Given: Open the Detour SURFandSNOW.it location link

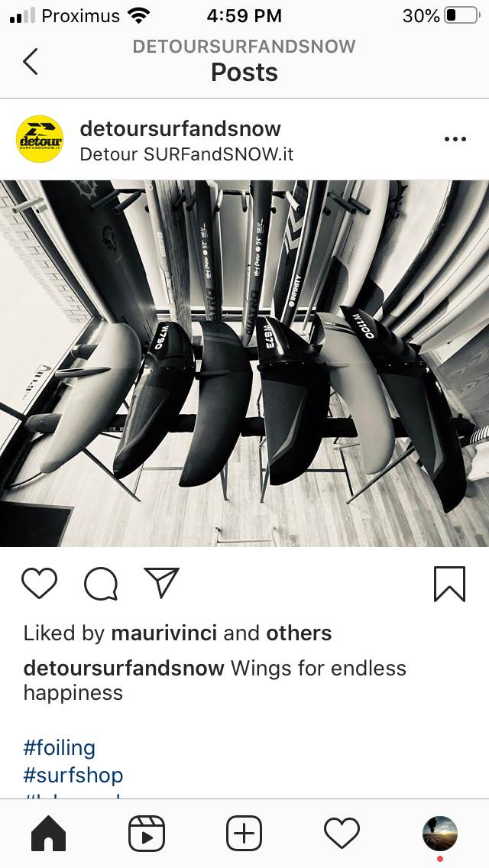Looking at the screenshot, I should click(x=186, y=154).
